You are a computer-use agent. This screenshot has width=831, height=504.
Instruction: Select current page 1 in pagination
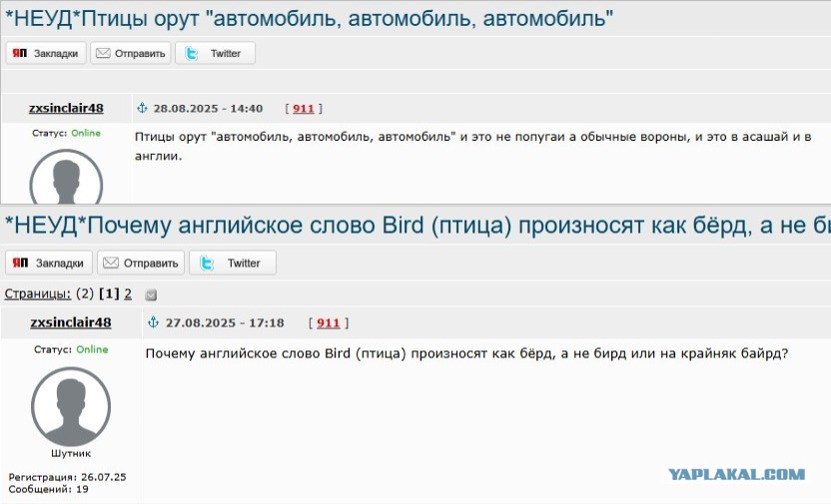pos(109,293)
